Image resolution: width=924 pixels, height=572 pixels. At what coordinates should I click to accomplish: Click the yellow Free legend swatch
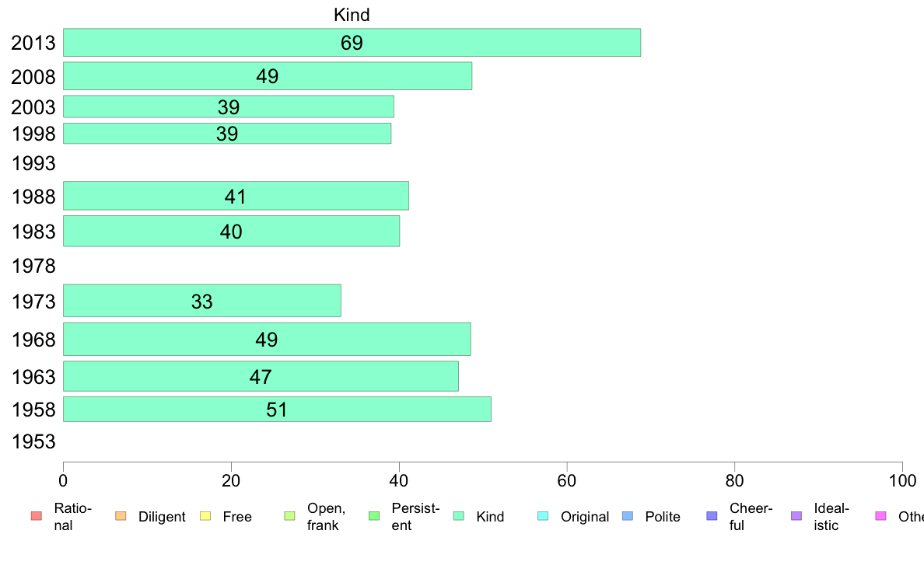205,516
